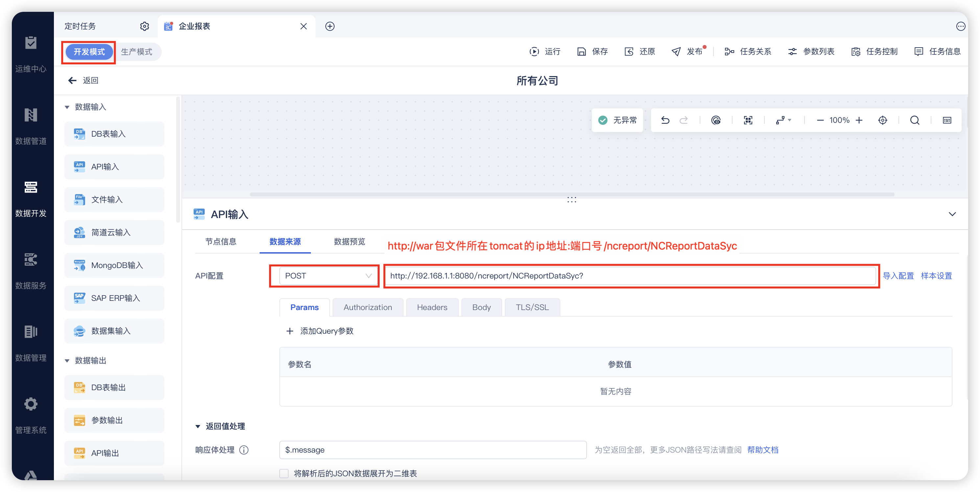The height and width of the screenshot is (492, 980).
Task: Open settings gear next to 定时任务
Action: click(144, 26)
